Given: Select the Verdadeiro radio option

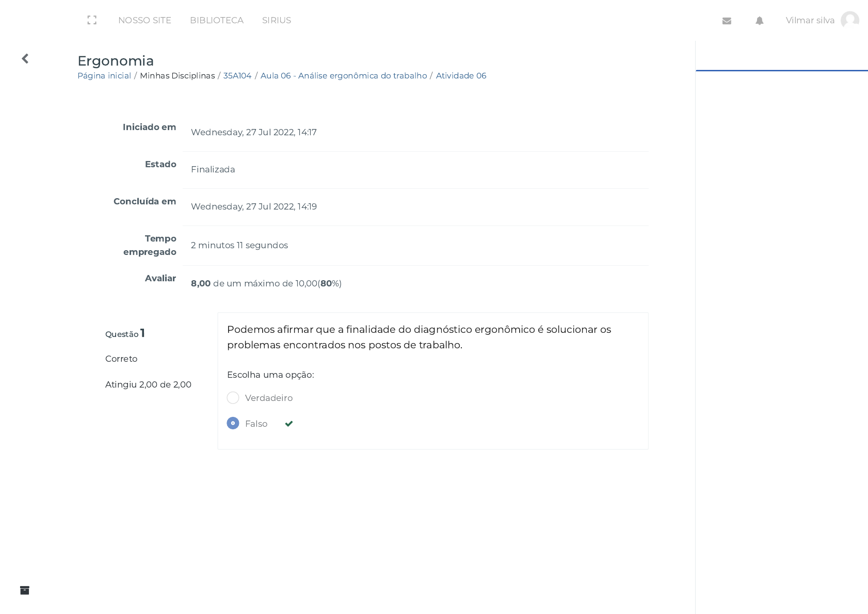Looking at the screenshot, I should pos(233,398).
